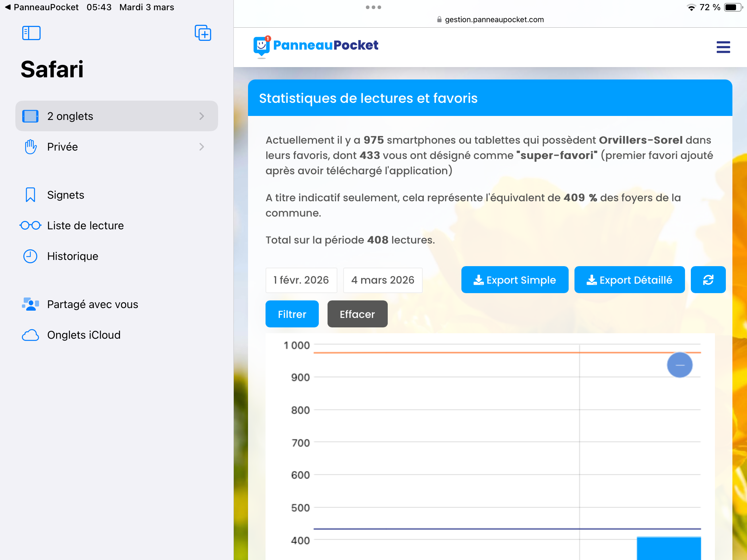Toggle the Safari sidebar icon
Viewport: 747px width, 560px height.
click(x=31, y=33)
